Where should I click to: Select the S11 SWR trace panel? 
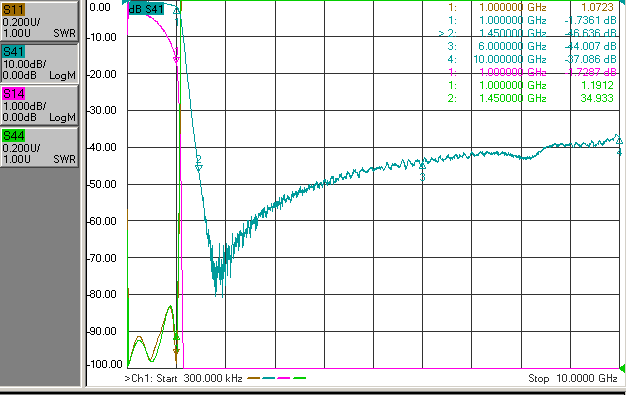click(39, 21)
